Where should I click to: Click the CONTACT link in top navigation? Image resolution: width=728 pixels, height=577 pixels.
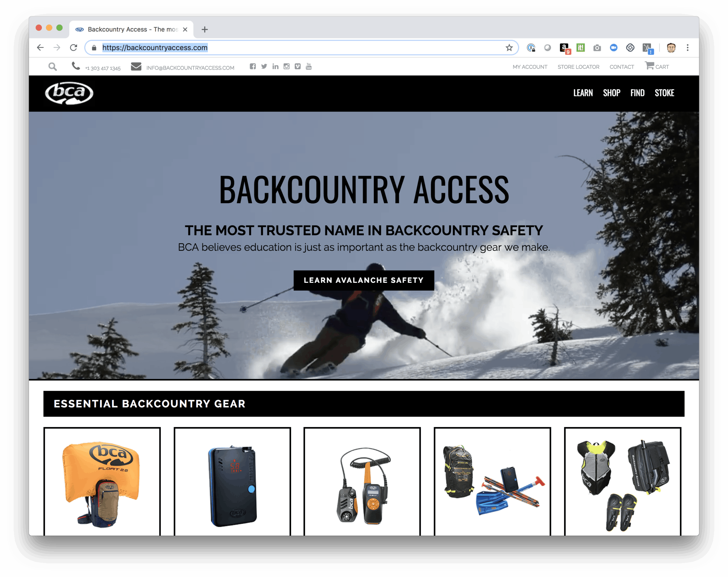click(621, 66)
